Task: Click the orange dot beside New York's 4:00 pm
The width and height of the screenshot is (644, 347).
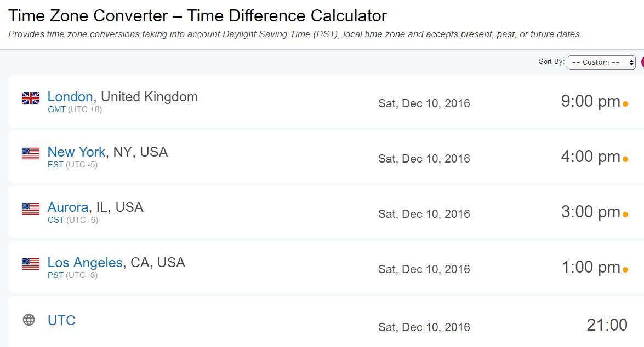Action: click(x=625, y=159)
